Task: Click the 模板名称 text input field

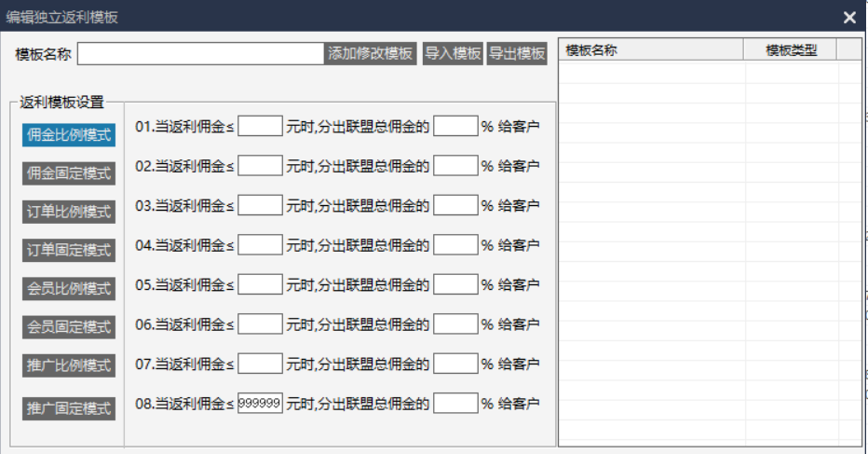Action: pos(200,53)
